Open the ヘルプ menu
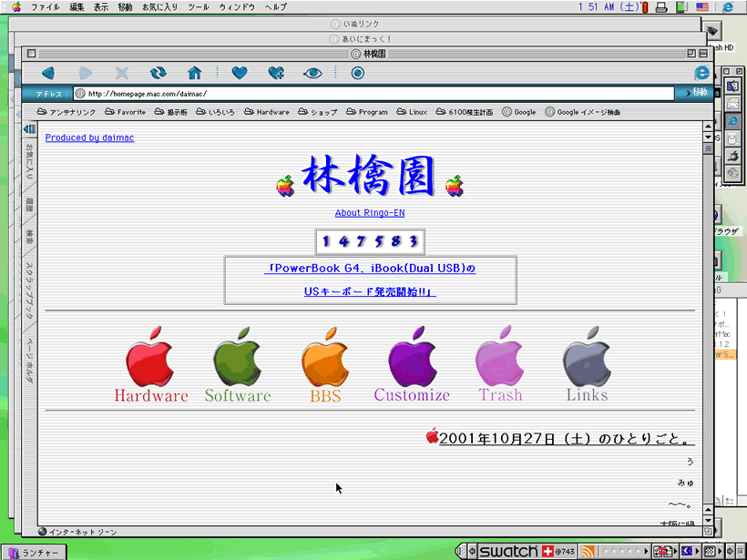 (276, 7)
